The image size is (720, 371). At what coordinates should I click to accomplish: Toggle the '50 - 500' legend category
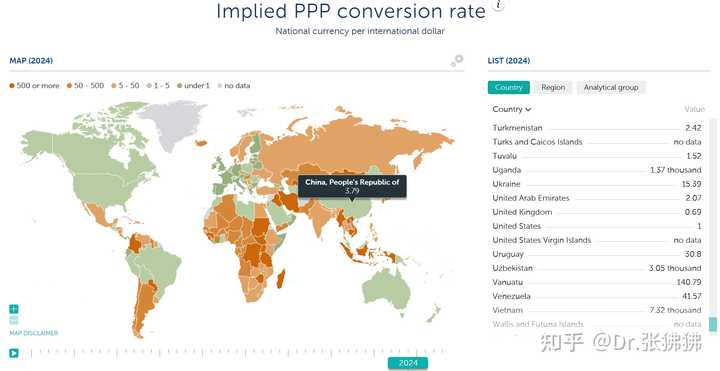pos(85,85)
